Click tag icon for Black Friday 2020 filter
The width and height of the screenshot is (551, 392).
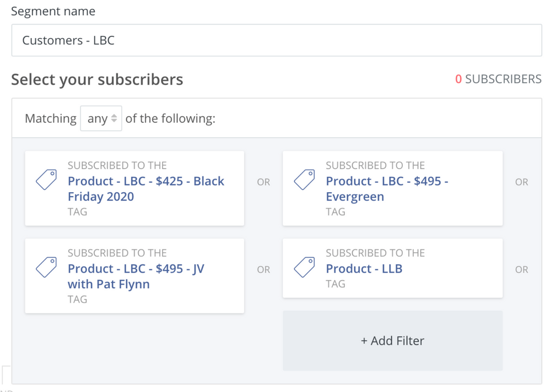click(46, 179)
